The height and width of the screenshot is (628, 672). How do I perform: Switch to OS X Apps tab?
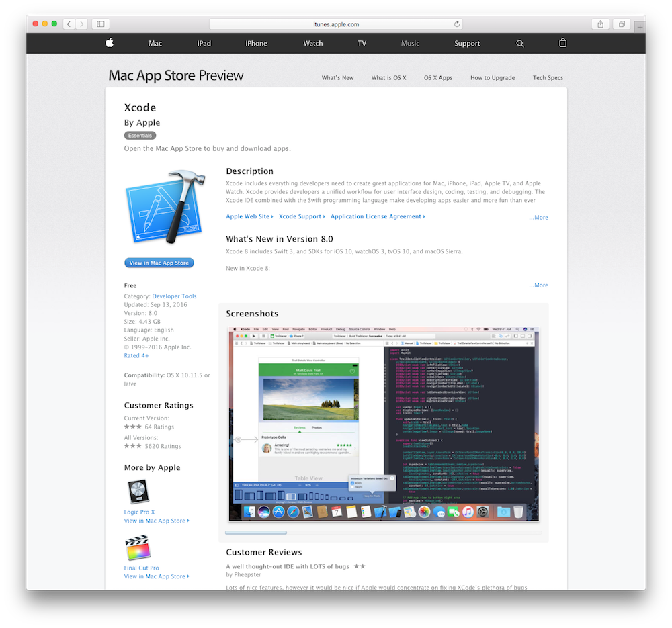[x=438, y=77]
